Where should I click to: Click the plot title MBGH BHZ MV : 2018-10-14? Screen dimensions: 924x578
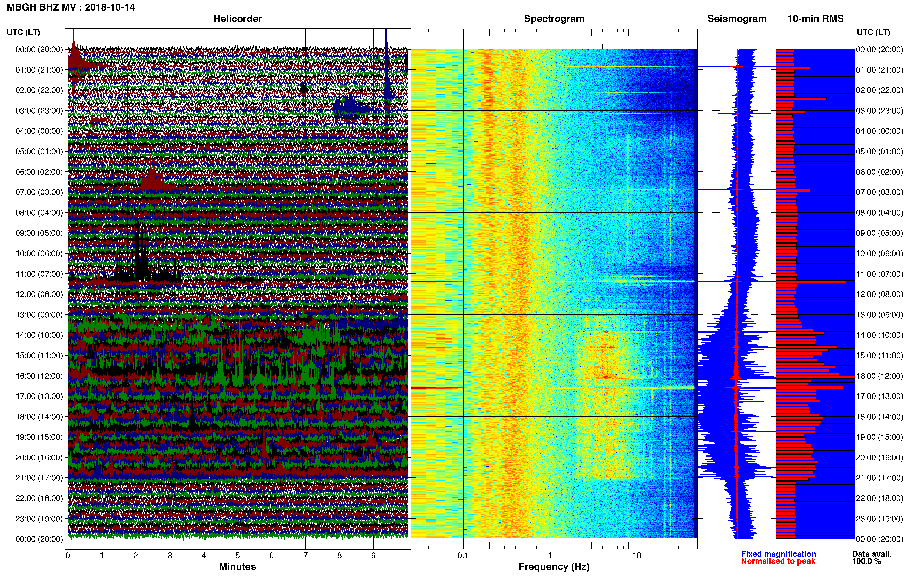coord(71,7)
